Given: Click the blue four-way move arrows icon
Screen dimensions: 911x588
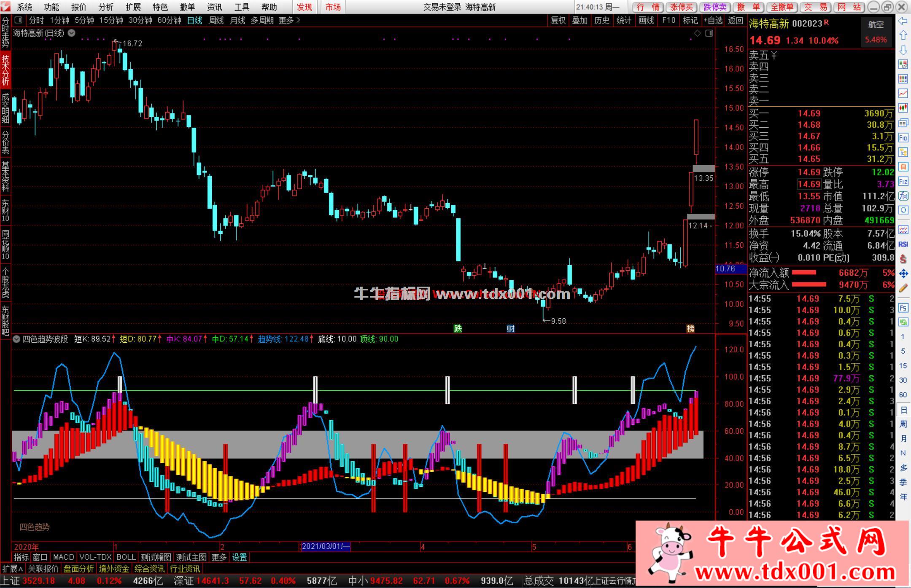Looking at the screenshot, I should [903, 274].
